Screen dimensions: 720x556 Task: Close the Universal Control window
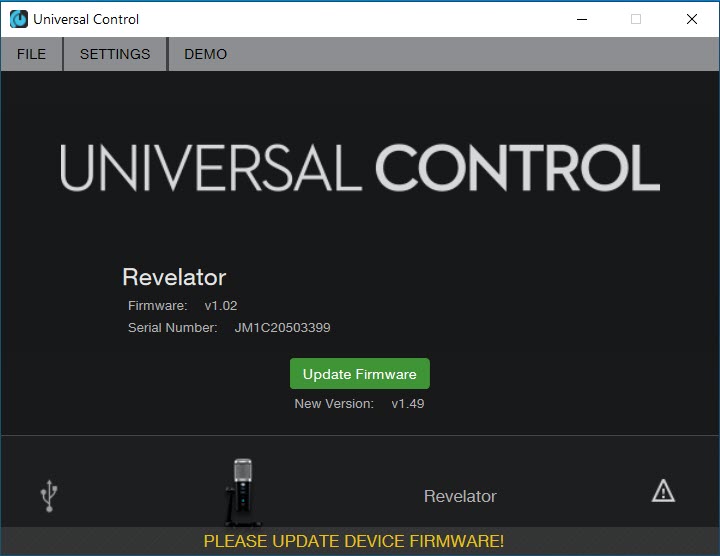tap(692, 19)
